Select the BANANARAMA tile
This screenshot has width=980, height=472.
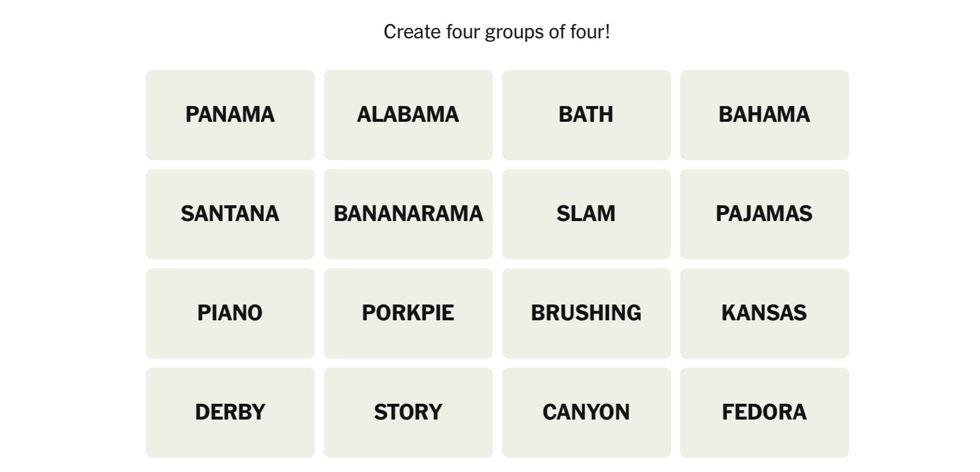tap(408, 214)
